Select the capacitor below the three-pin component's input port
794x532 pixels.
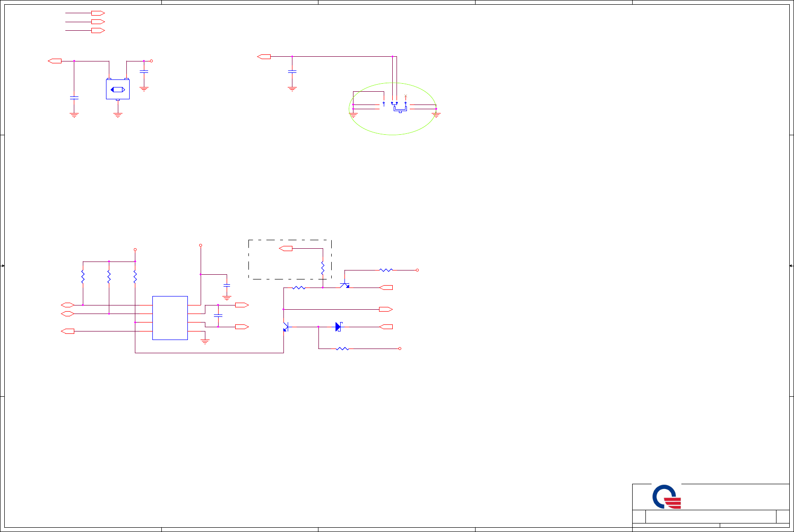[74, 98]
